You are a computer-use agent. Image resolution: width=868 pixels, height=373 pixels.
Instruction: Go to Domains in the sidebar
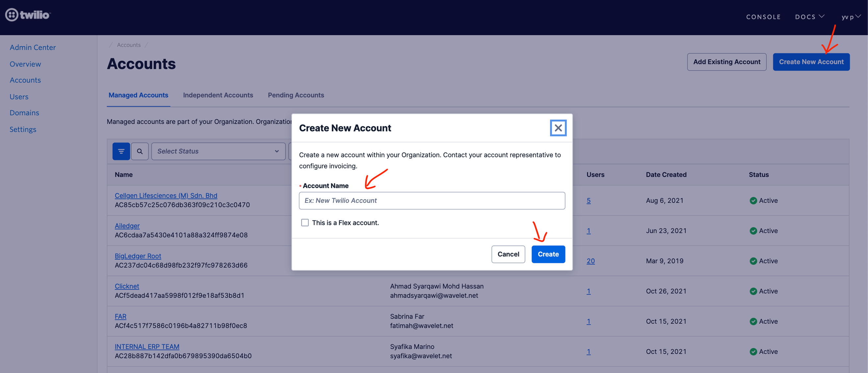tap(24, 113)
